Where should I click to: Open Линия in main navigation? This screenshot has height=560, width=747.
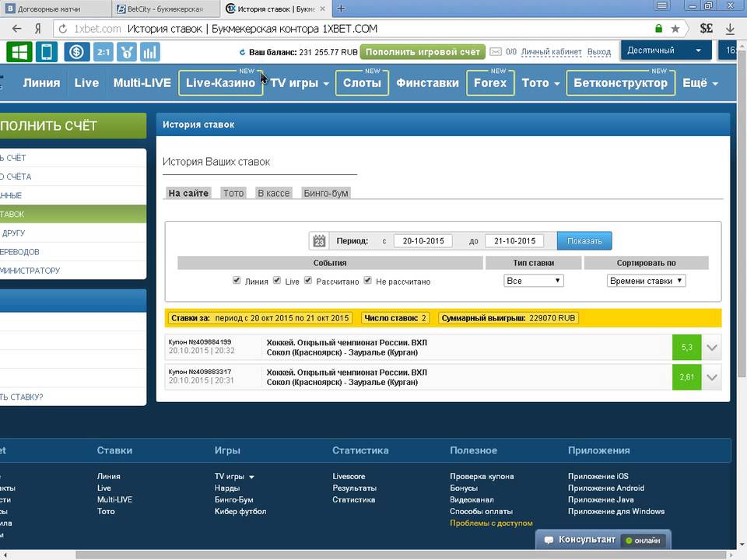point(41,83)
